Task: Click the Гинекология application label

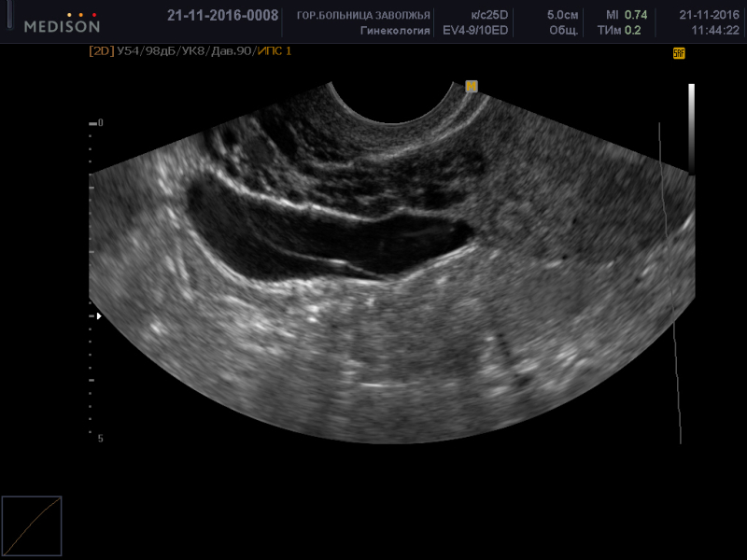Action: click(395, 31)
